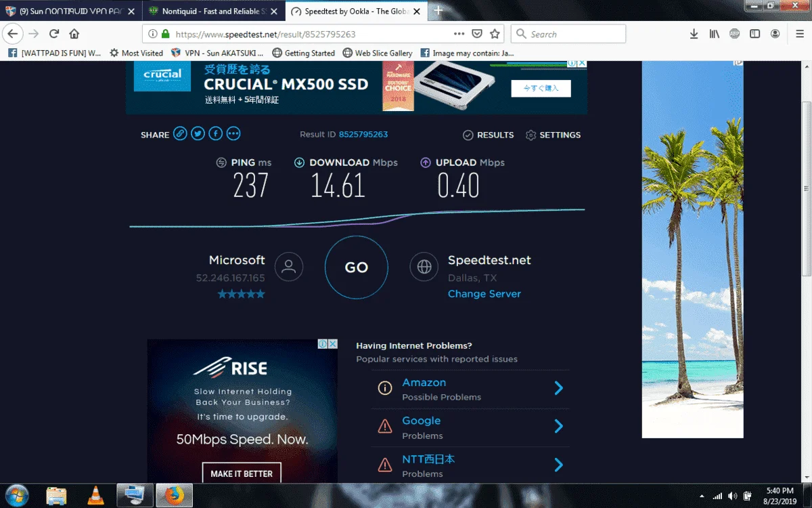
Task: Start a new test with the GO button
Action: pos(357,267)
